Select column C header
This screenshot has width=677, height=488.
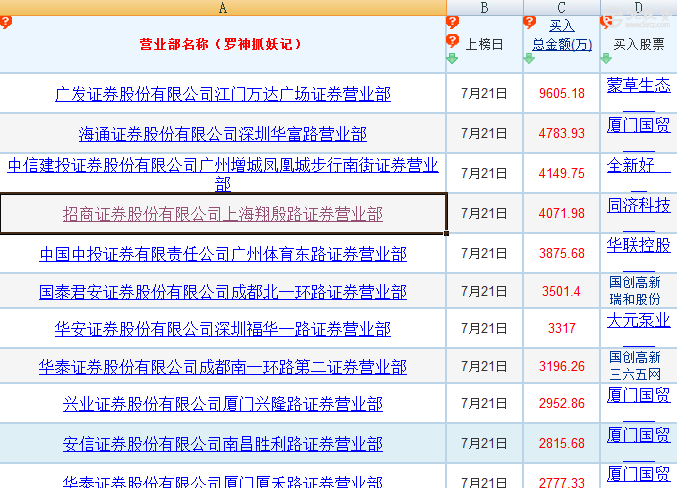tap(561, 7)
